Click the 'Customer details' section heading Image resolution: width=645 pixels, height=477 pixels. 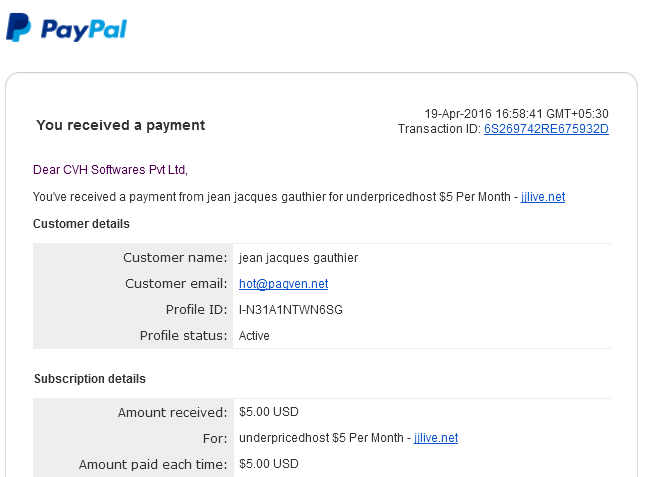click(81, 224)
